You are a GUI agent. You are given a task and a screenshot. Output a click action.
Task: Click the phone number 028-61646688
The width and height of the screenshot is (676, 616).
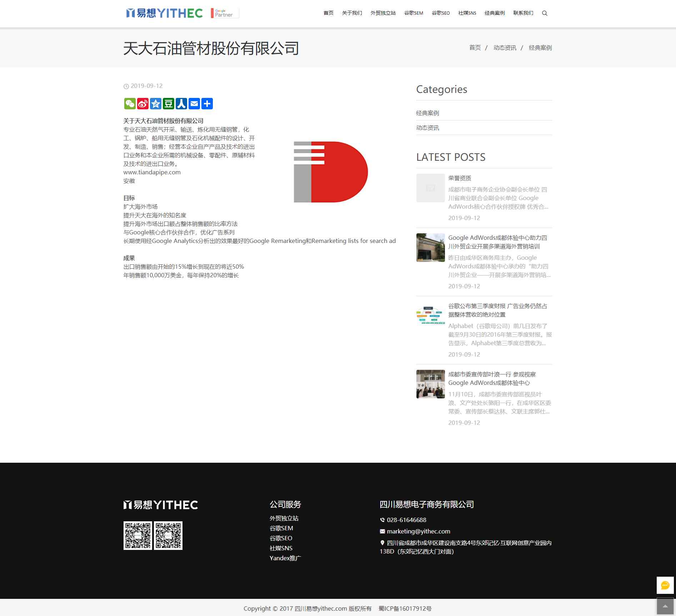pos(406,520)
